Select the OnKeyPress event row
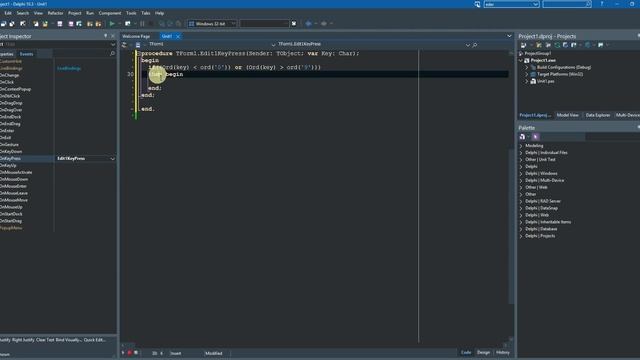Viewport: 640px width, 360px height. coord(58,158)
